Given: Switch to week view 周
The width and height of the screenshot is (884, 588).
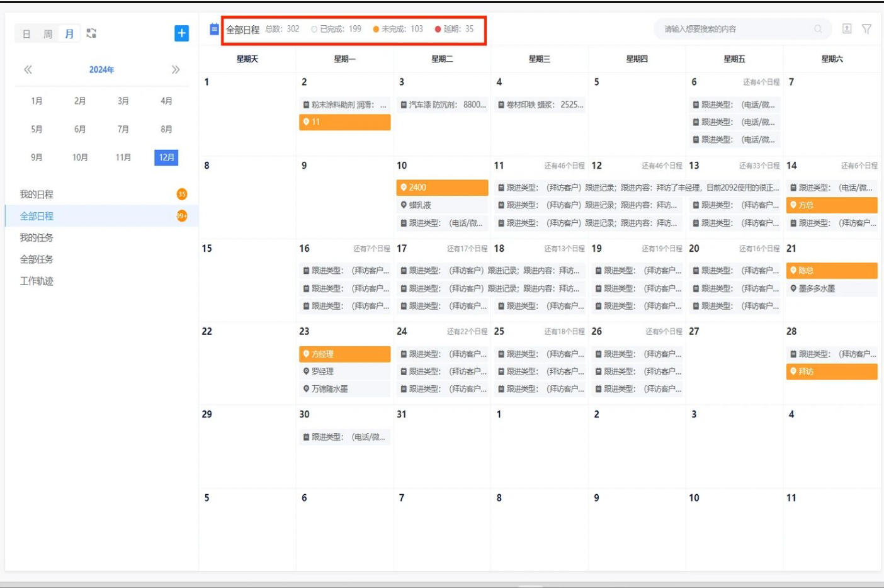Looking at the screenshot, I should 48,34.
